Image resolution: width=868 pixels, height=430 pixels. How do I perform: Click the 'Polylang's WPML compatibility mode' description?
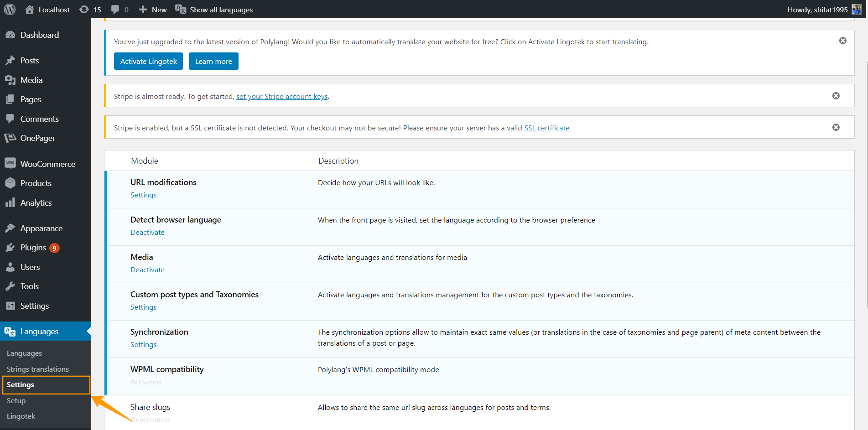[379, 370]
